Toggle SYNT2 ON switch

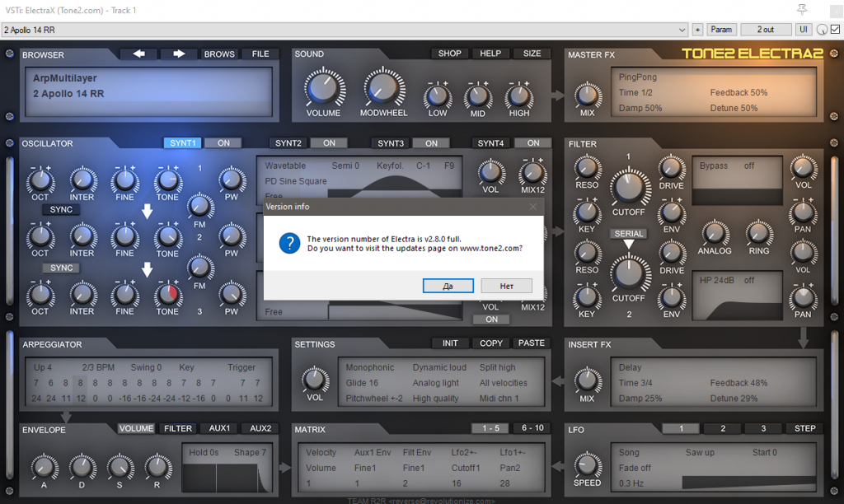pos(329,143)
